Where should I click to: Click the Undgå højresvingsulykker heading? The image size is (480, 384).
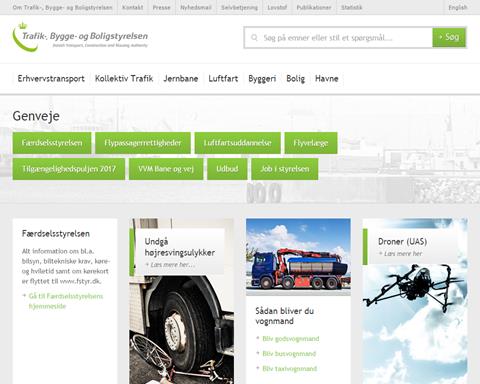tap(180, 247)
